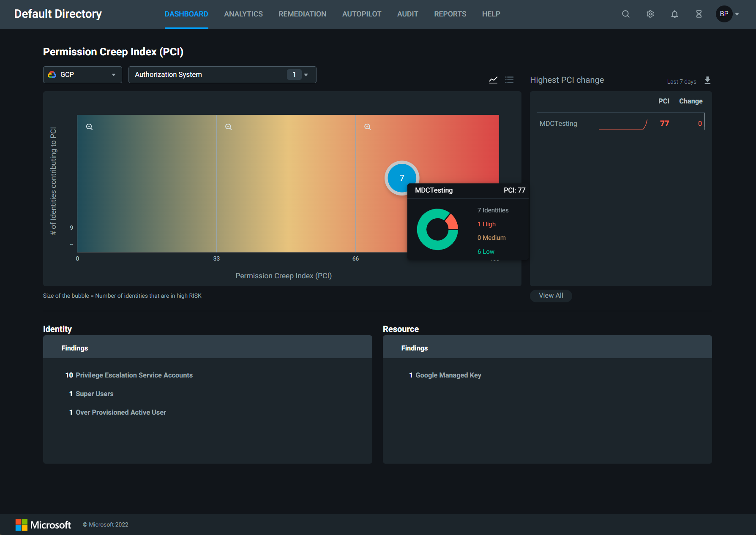Open the search icon in header
756x535 pixels.
click(x=625, y=14)
